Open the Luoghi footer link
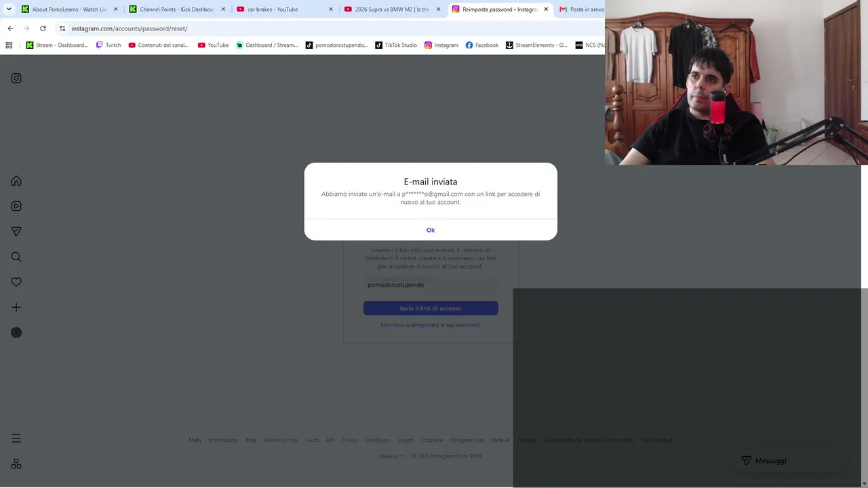 406,441
